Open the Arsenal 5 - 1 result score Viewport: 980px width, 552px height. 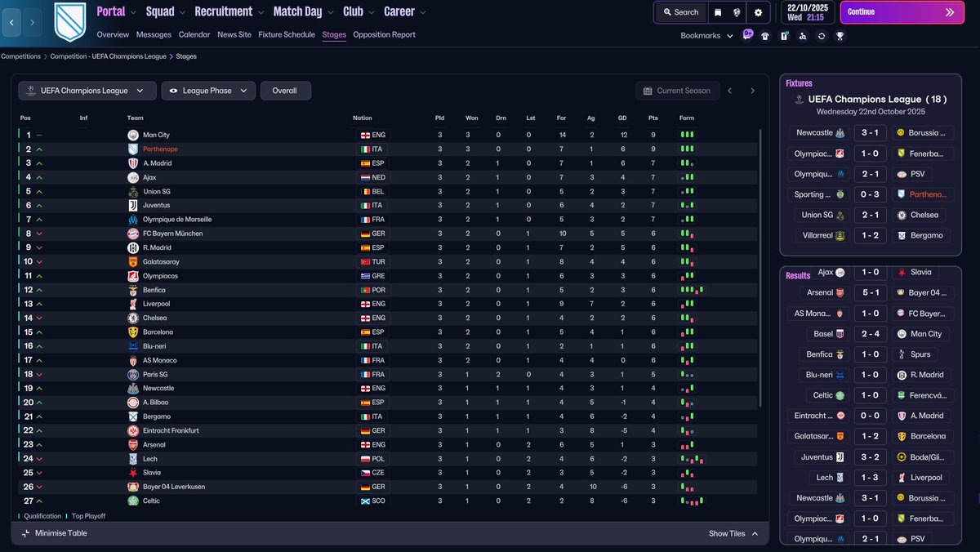click(x=871, y=292)
